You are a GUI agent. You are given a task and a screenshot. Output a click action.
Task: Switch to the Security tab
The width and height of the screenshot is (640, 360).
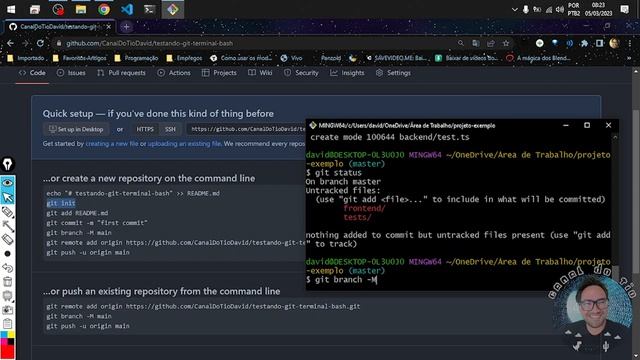[301, 73]
